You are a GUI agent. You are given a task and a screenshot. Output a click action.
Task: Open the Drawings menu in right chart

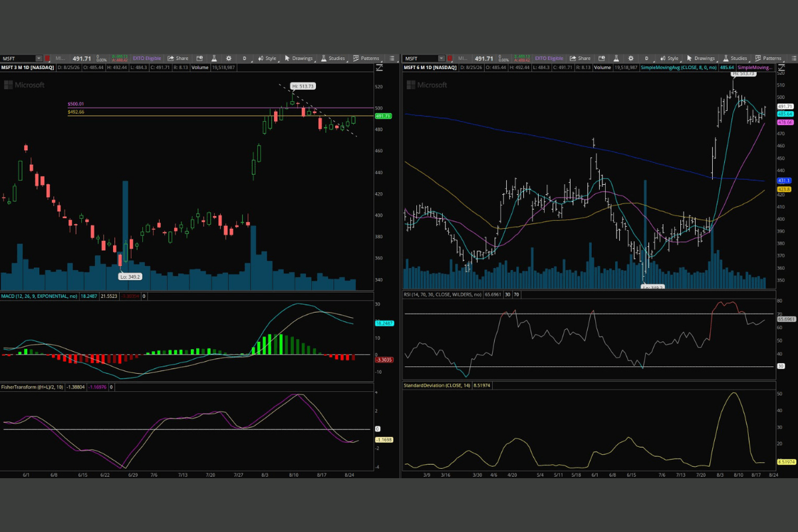[701, 59]
